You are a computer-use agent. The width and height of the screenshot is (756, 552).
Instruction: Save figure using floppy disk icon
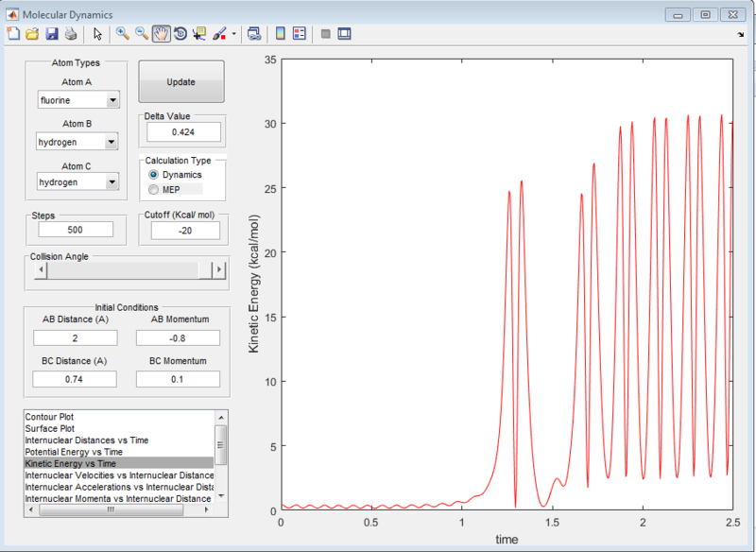point(52,34)
